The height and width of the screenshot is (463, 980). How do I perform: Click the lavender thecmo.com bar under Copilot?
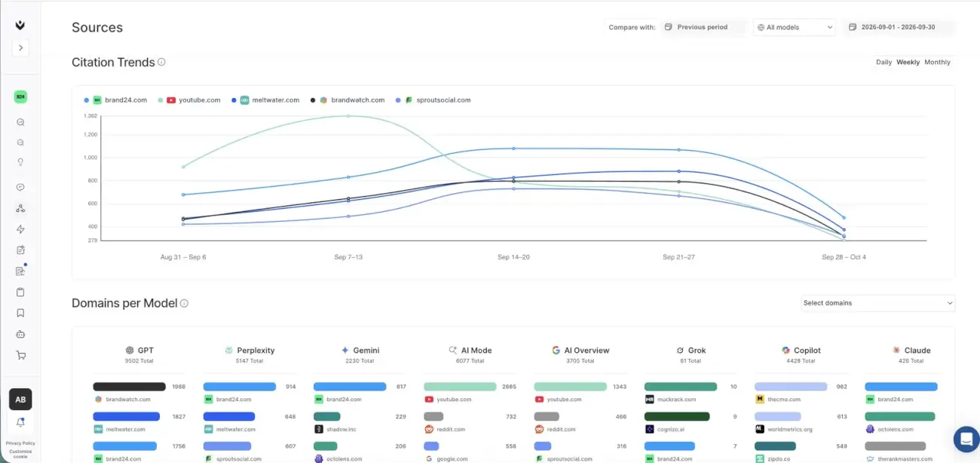point(791,386)
